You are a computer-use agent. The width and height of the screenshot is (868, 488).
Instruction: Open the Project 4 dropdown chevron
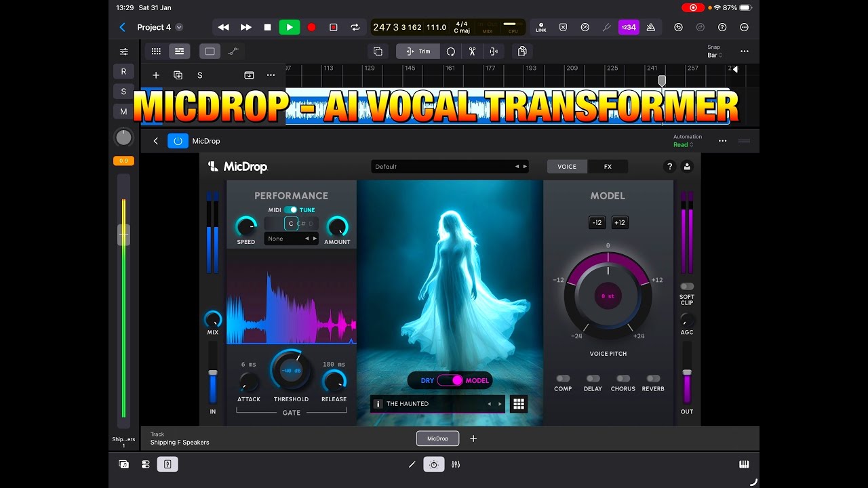coord(179,27)
